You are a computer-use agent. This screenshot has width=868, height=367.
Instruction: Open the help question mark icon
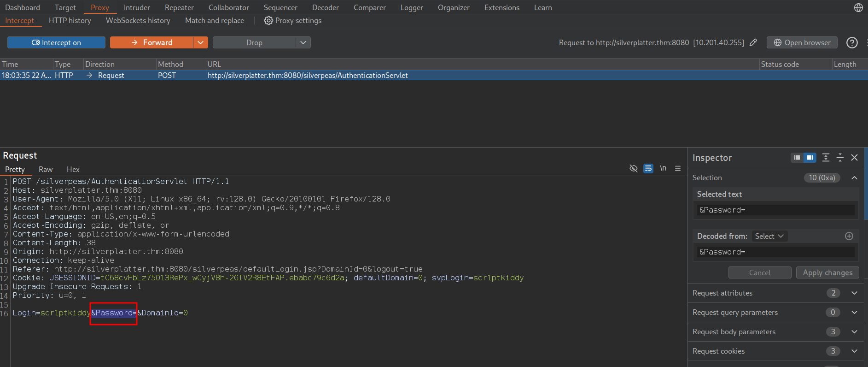[852, 42]
